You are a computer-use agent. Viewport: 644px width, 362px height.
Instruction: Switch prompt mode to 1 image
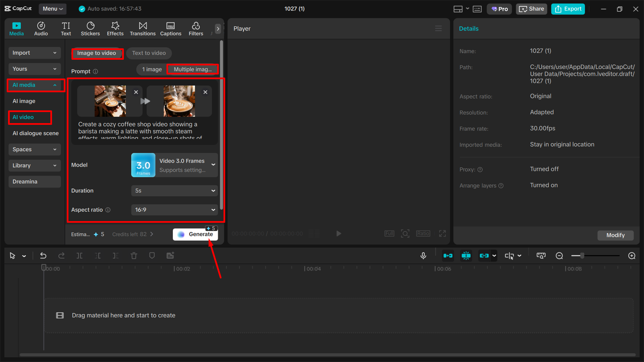pyautogui.click(x=151, y=69)
